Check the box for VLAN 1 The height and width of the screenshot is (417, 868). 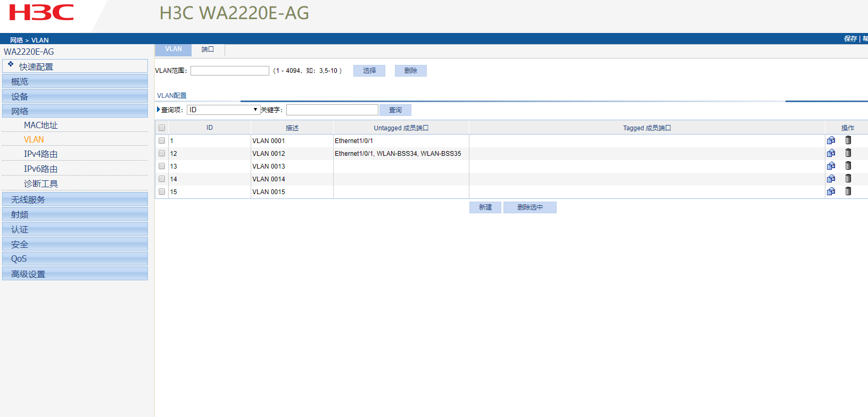(x=162, y=140)
